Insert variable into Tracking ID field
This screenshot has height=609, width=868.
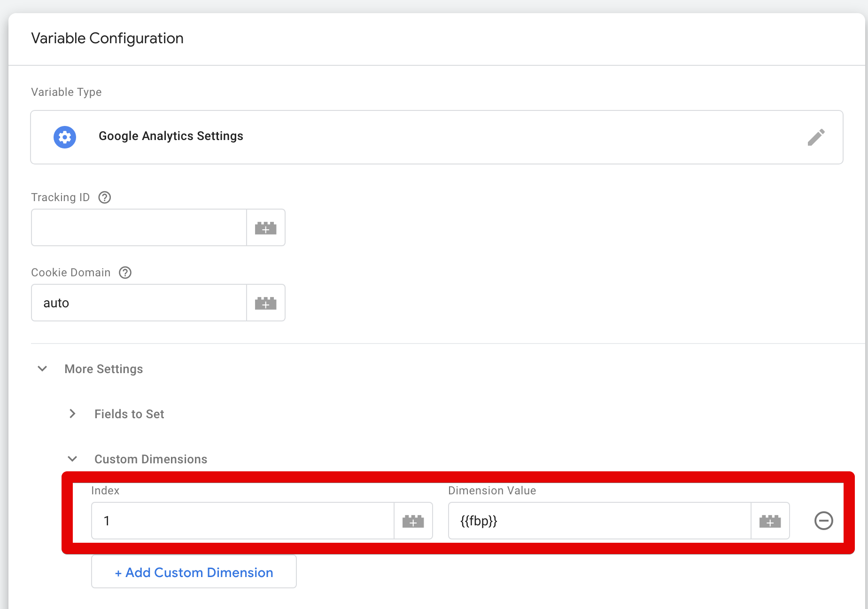pyautogui.click(x=266, y=227)
